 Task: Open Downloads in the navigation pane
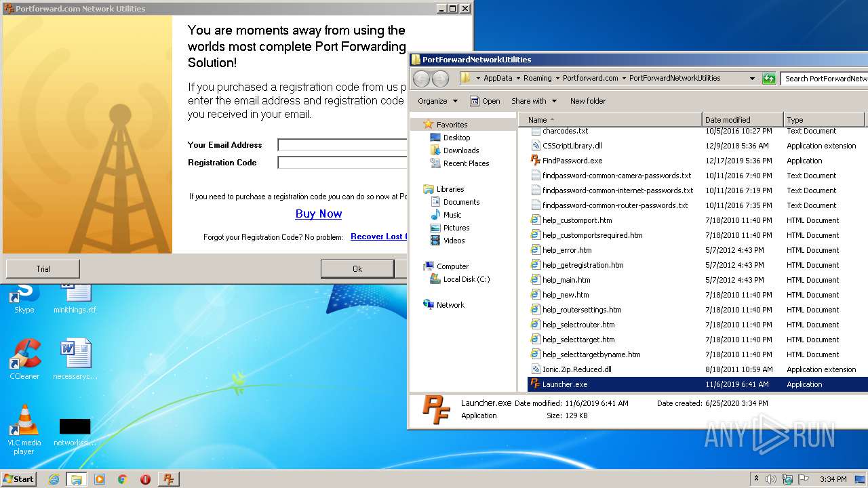(x=461, y=150)
